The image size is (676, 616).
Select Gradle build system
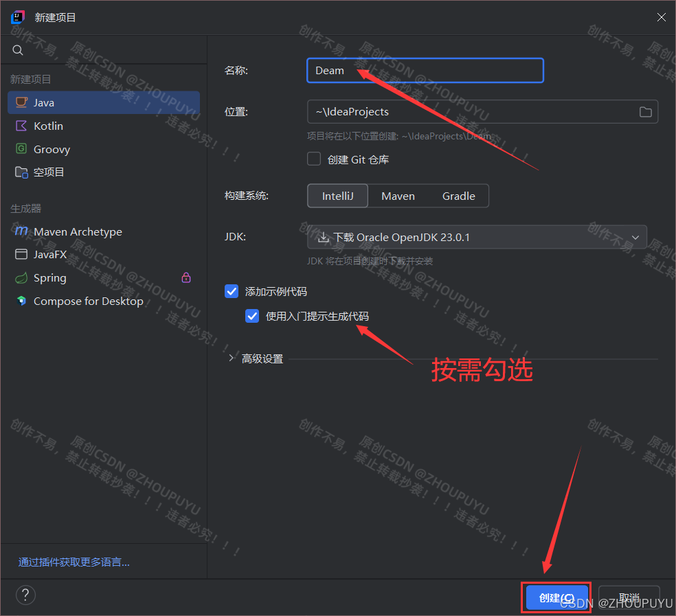459,196
